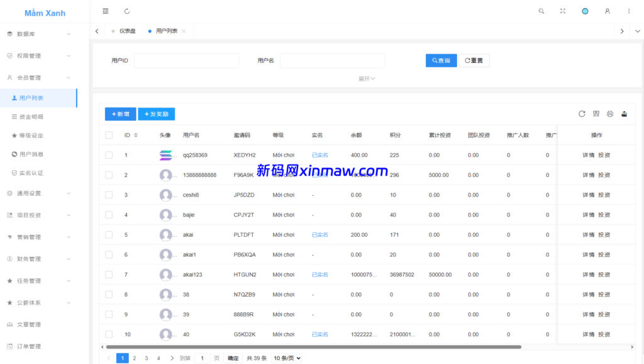Focus the 用户名 input field
644x364 pixels.
[x=333, y=60]
